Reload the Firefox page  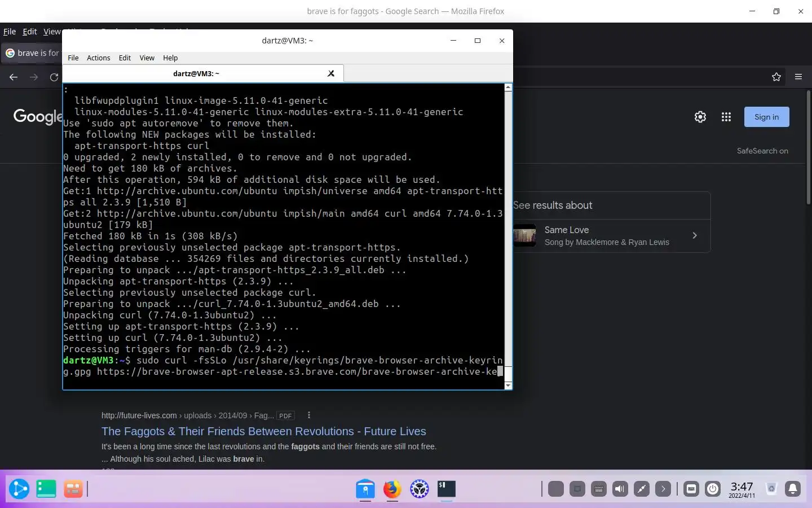pos(54,77)
